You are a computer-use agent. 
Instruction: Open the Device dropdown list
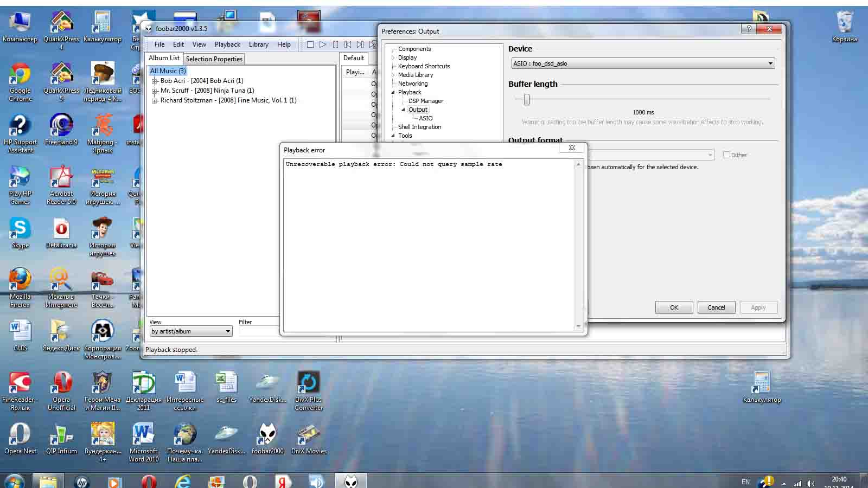point(770,63)
